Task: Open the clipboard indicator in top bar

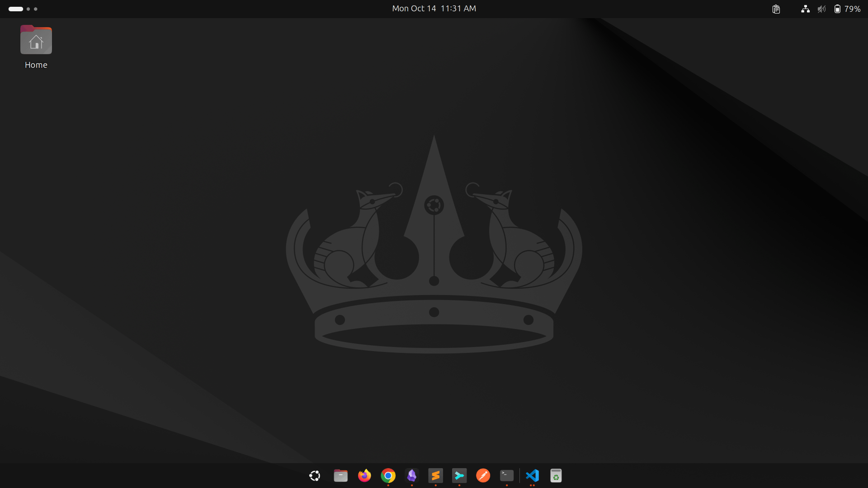Action: pos(776,9)
